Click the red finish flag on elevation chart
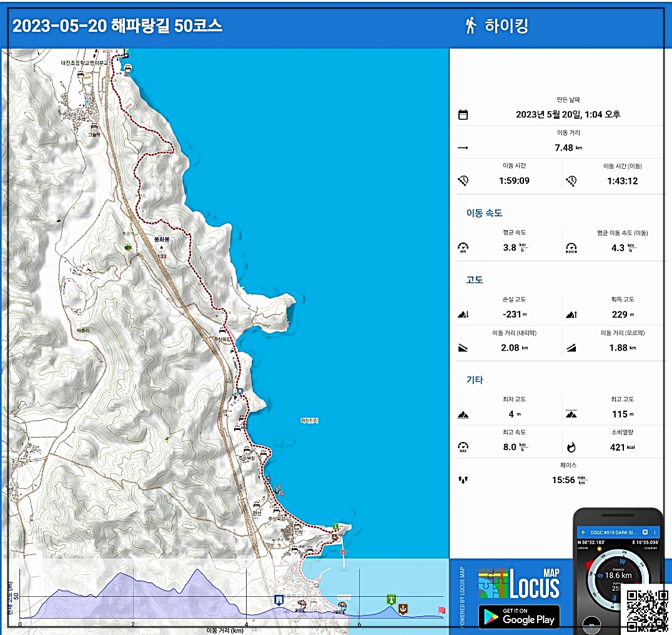The height and width of the screenshot is (635, 672). 442,610
